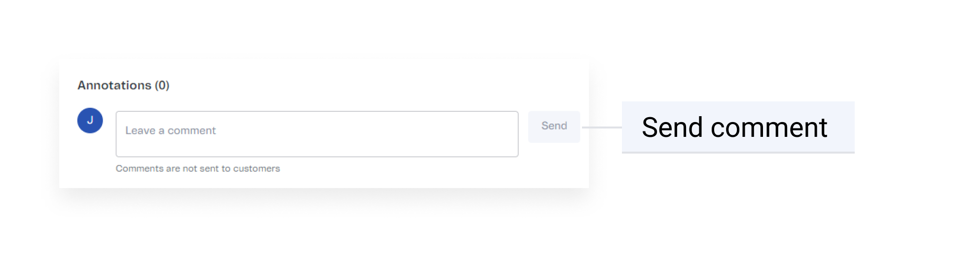Click the Send button
980x255 pixels.
[554, 127]
